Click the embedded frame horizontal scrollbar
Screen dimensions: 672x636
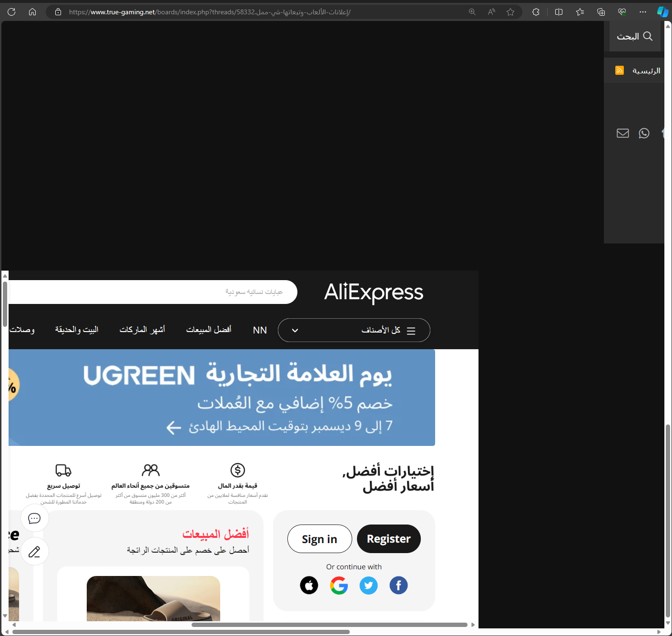click(329, 625)
